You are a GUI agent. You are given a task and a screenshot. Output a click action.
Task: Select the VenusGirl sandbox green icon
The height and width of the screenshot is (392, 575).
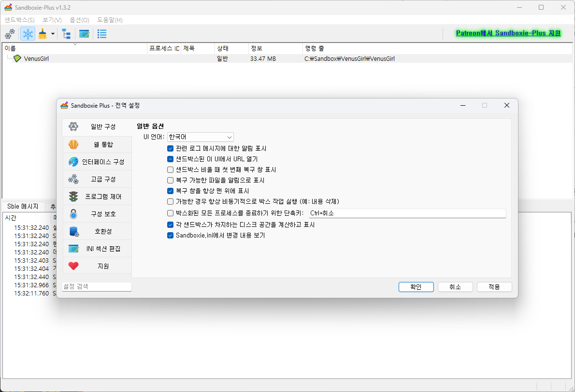point(17,58)
